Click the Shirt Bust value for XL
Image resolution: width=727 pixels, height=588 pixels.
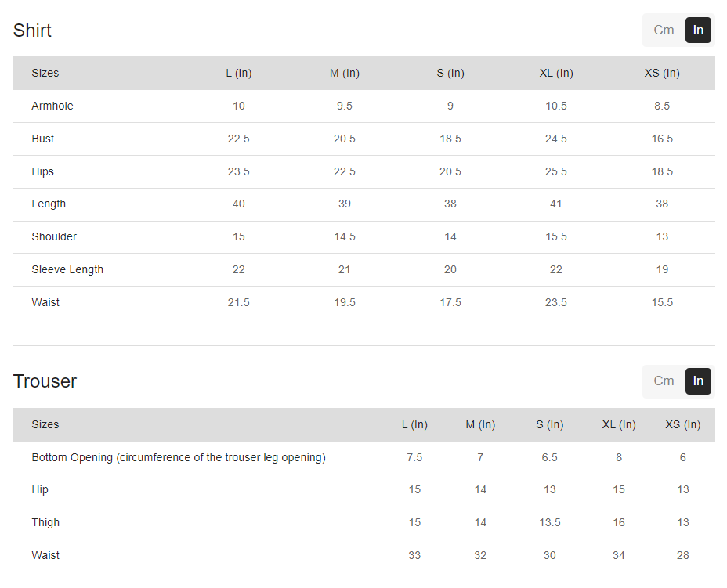tap(556, 139)
